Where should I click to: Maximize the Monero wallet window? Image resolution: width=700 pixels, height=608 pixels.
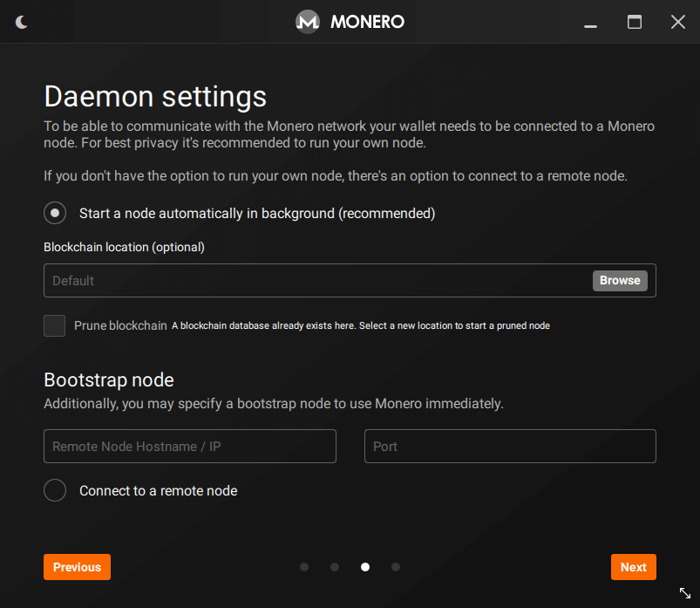634,22
